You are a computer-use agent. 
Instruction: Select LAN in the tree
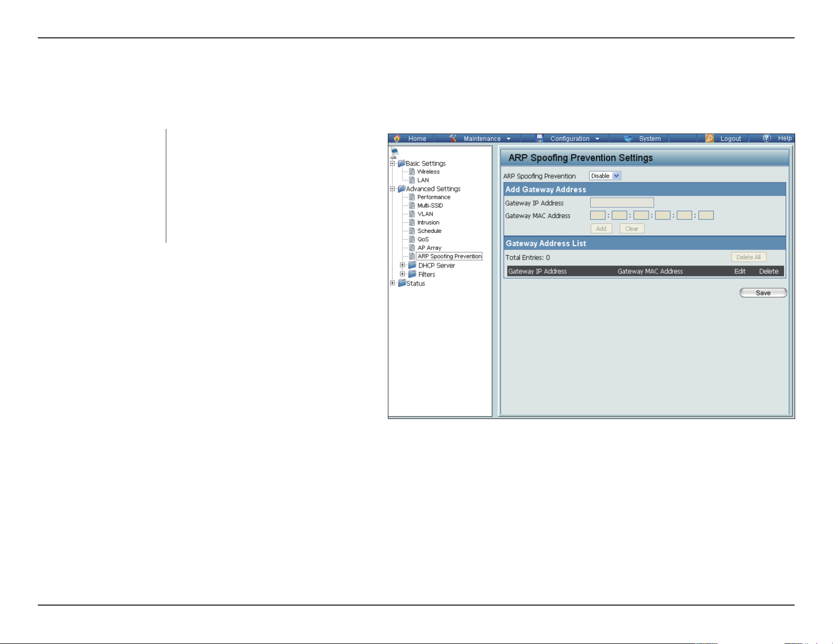click(423, 180)
